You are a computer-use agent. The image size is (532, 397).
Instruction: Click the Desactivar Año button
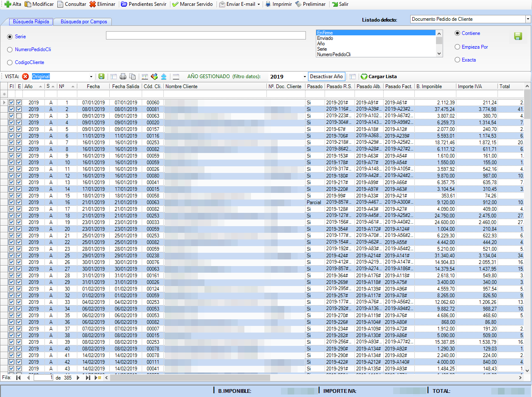pos(327,76)
